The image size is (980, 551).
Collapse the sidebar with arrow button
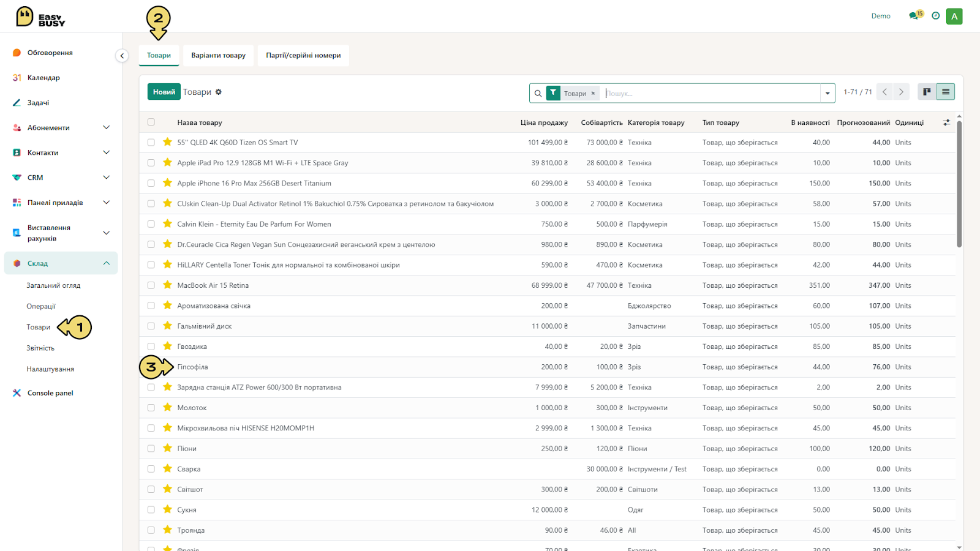tap(122, 56)
